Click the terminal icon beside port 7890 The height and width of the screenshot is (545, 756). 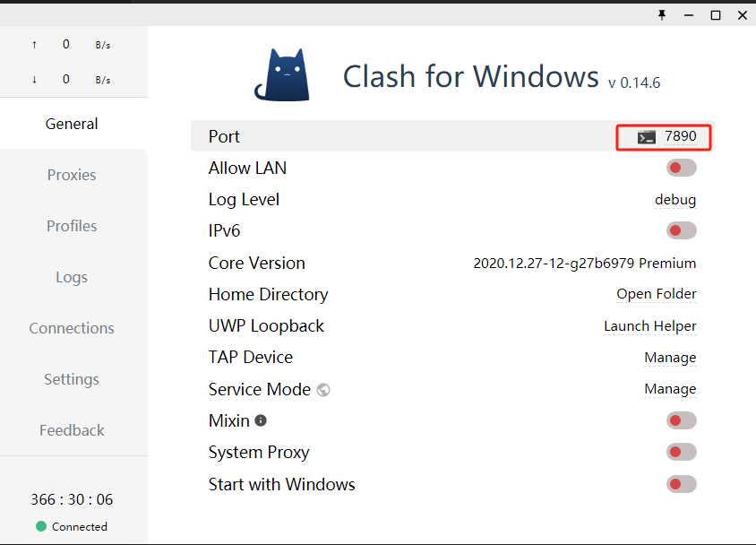click(x=646, y=137)
